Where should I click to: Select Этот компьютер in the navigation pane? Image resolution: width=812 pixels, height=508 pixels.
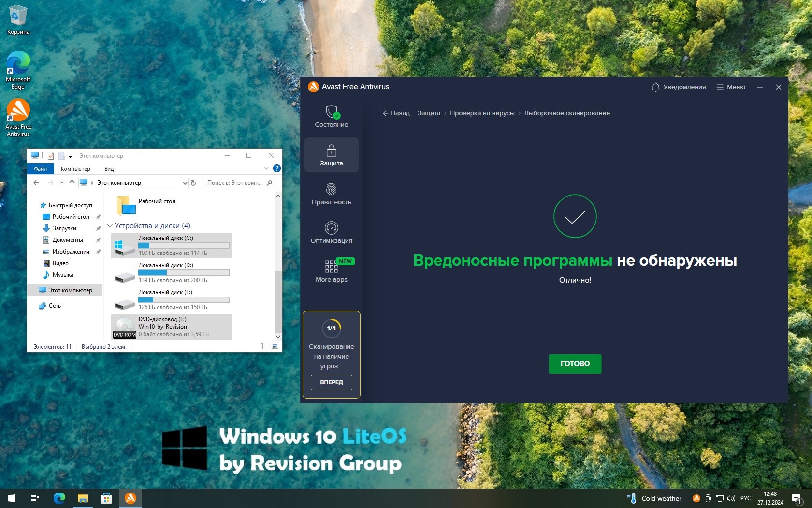[65, 290]
